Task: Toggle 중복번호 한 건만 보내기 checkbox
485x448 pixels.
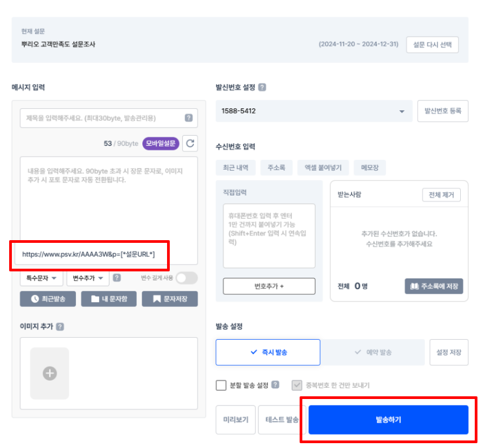Action: point(296,386)
